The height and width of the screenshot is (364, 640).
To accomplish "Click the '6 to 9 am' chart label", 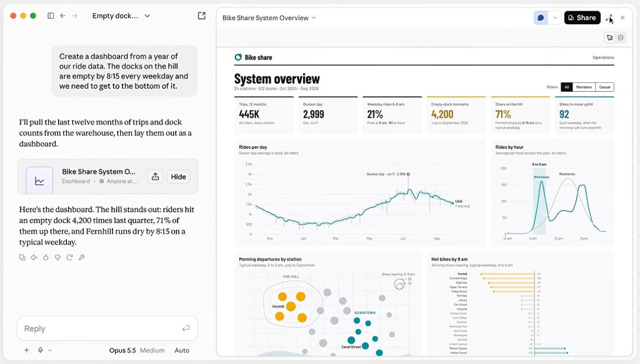I will (x=539, y=165).
